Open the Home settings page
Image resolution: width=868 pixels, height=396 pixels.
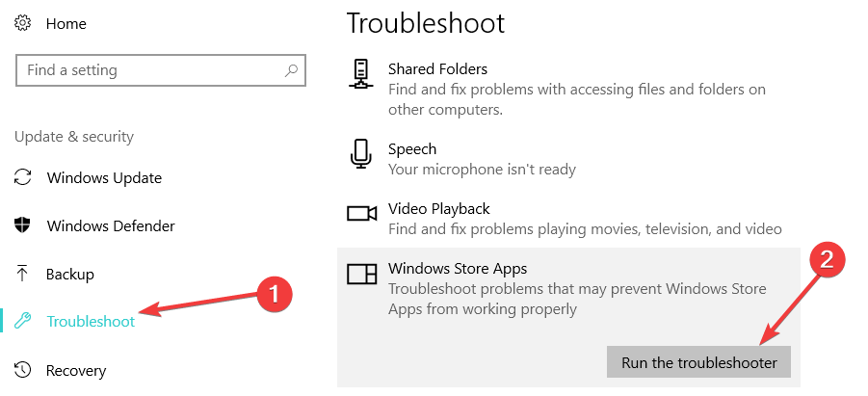(x=66, y=24)
